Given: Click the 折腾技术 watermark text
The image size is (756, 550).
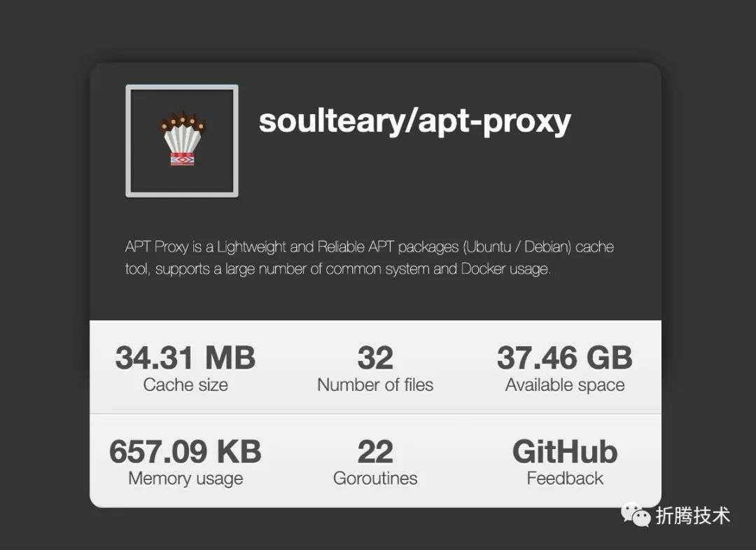Looking at the screenshot, I should pyautogui.click(x=693, y=516).
